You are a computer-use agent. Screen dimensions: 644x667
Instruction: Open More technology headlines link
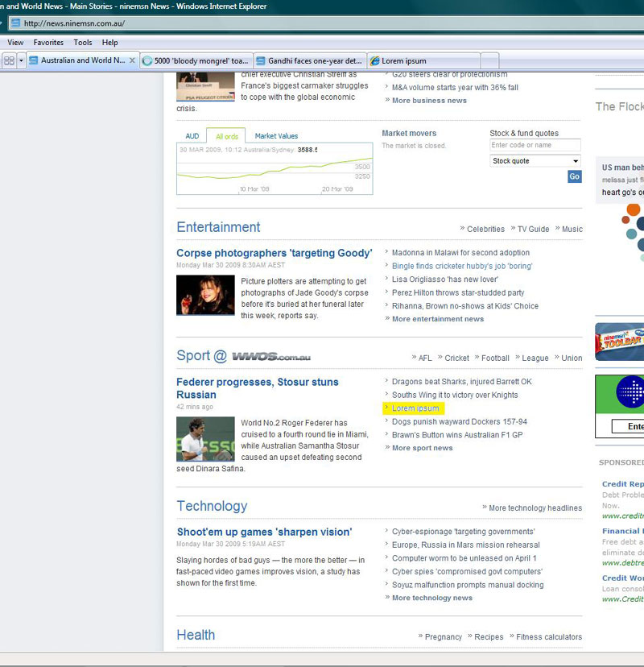(535, 508)
